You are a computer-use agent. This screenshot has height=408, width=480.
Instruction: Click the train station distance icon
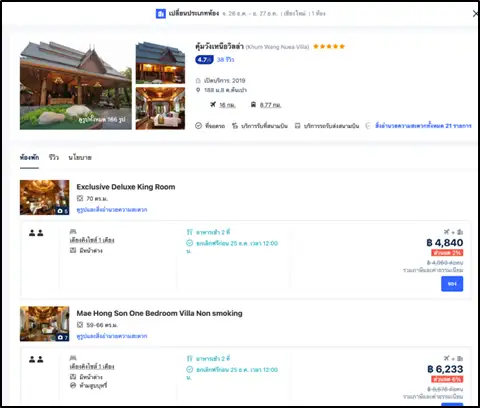(253, 105)
